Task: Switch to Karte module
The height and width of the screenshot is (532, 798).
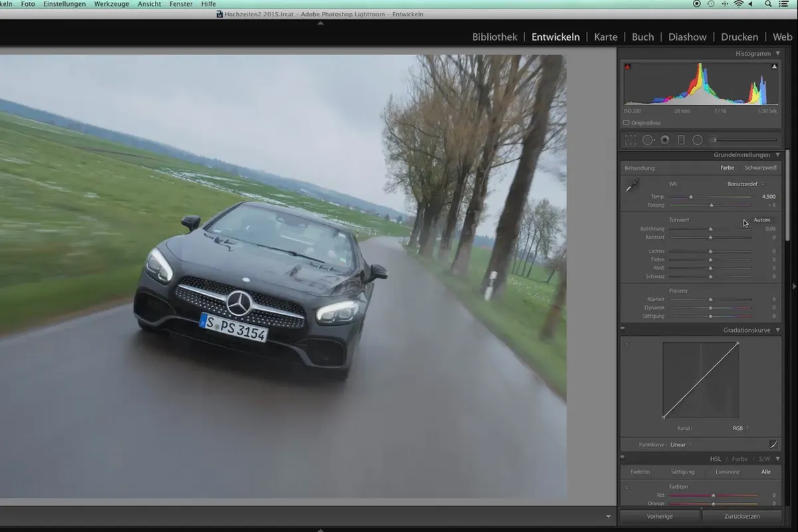Action: point(606,37)
